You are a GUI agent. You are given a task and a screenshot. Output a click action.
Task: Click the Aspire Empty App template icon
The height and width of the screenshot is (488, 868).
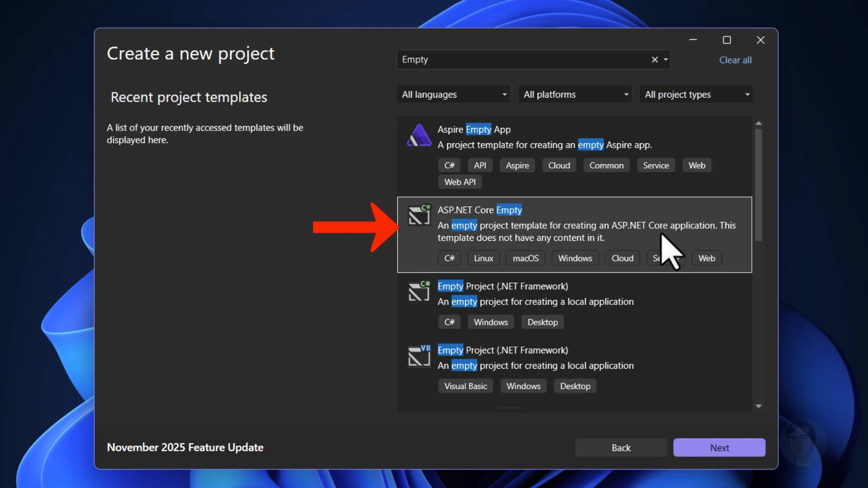pyautogui.click(x=419, y=135)
